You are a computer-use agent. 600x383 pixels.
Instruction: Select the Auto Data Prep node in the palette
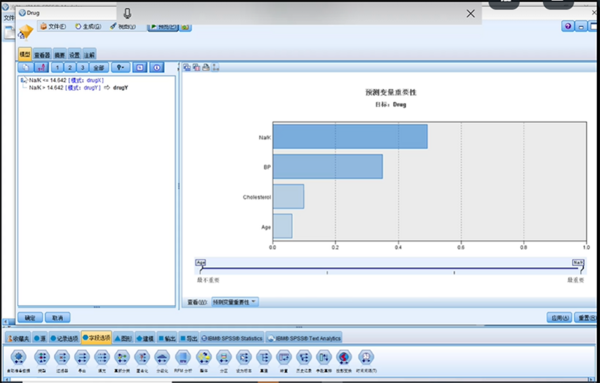click(18, 357)
